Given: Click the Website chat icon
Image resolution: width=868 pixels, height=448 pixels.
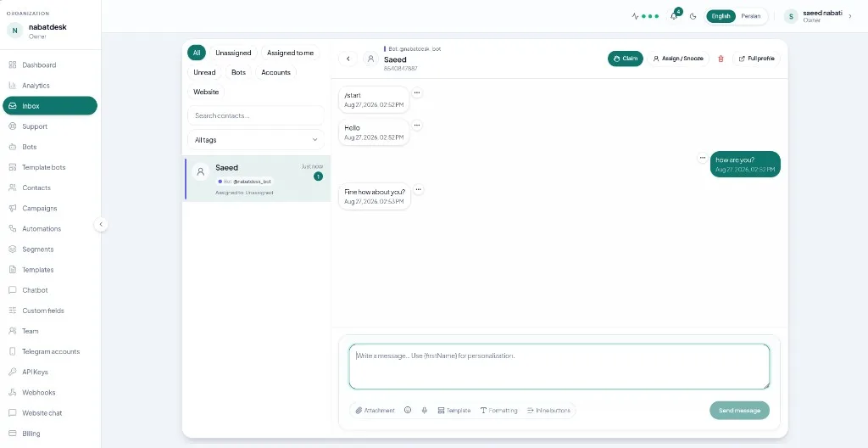Looking at the screenshot, I should tap(12, 413).
